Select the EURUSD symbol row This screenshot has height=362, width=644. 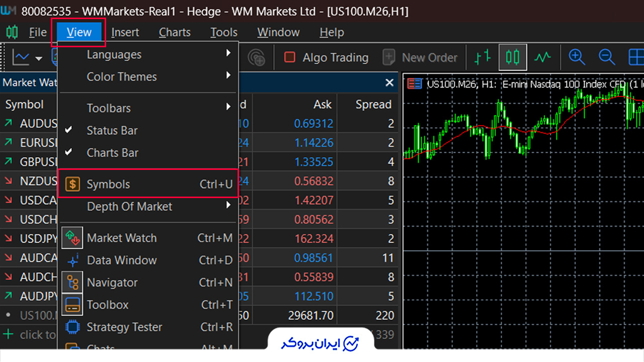click(199, 143)
